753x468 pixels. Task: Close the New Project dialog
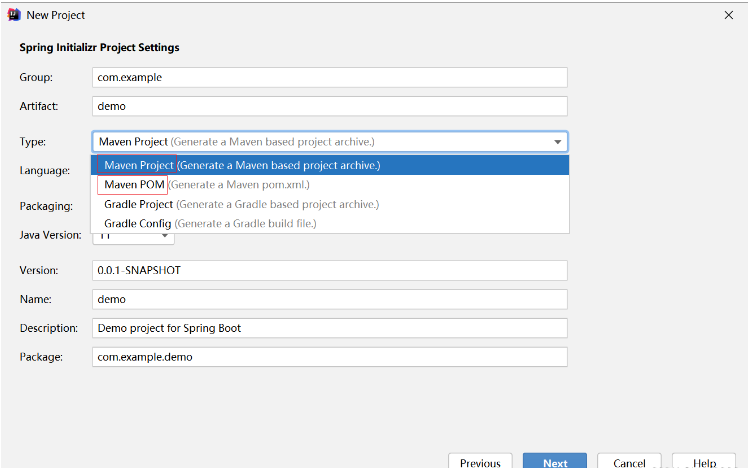(x=728, y=15)
